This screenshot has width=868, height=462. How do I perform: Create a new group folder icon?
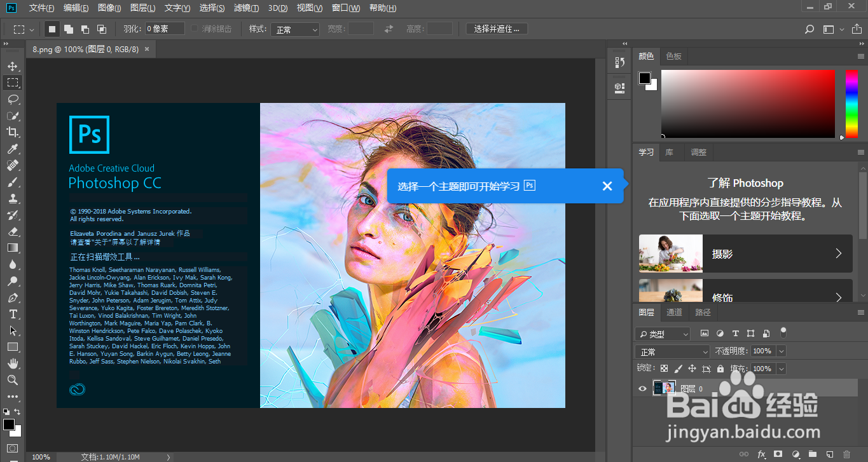[x=812, y=454]
